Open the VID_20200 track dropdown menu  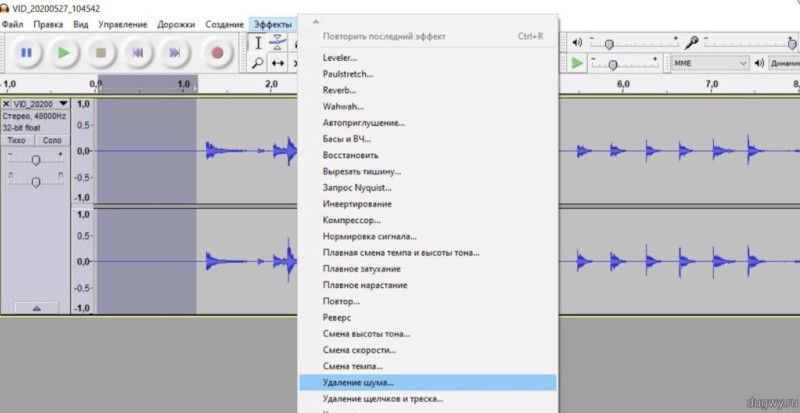tap(63, 104)
